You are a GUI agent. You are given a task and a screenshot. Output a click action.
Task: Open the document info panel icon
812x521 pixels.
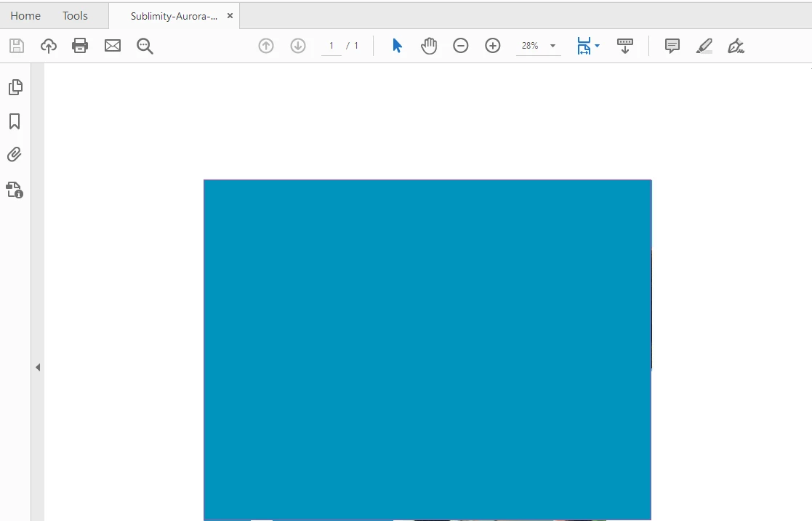point(15,190)
